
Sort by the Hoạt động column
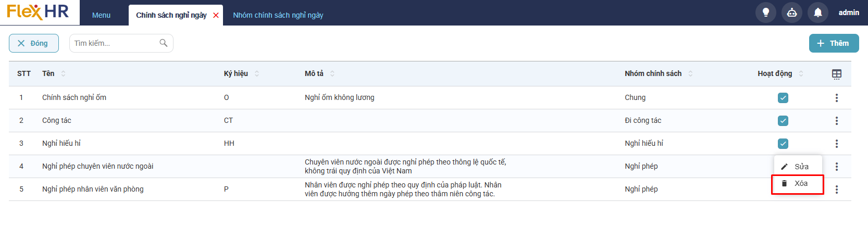[x=801, y=73]
